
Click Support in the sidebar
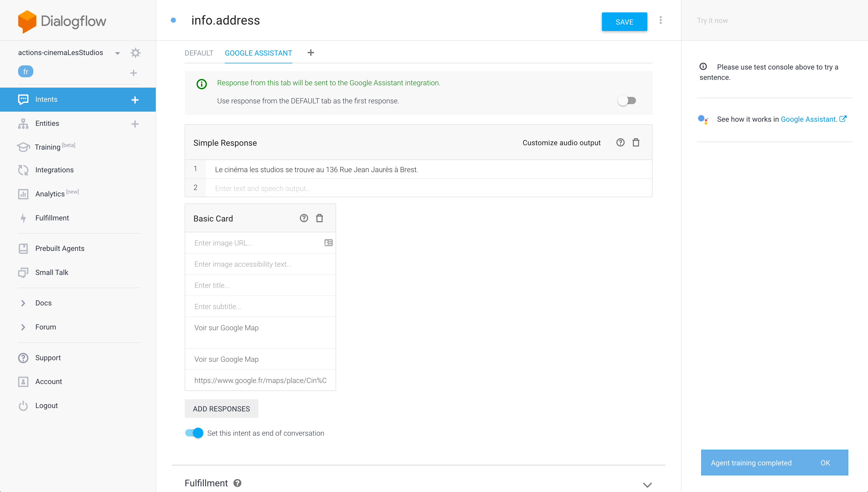[48, 358]
